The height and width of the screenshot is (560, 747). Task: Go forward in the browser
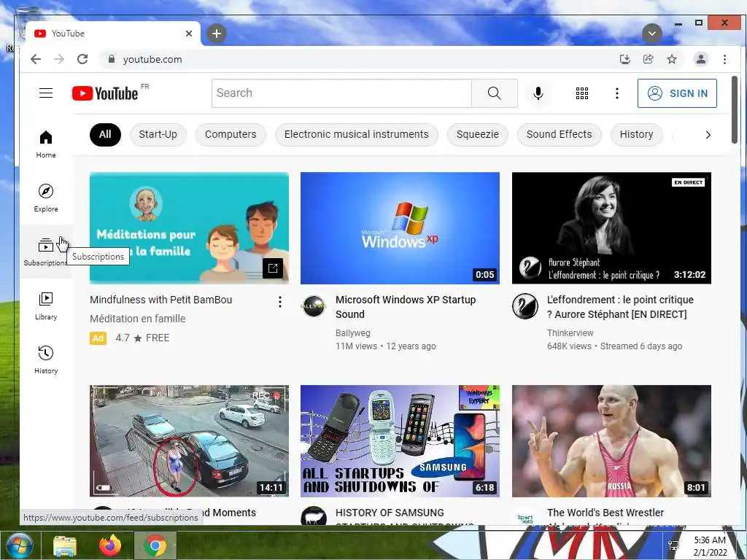coord(59,59)
